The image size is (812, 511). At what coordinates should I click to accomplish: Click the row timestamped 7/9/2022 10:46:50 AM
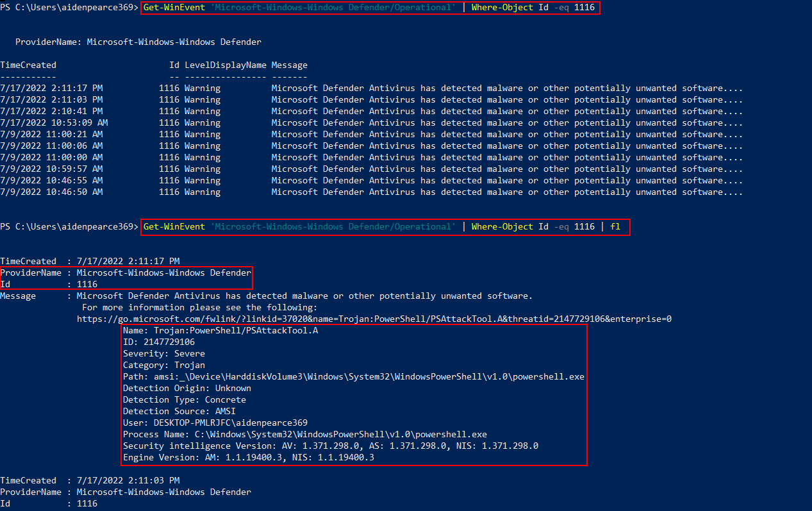click(372, 192)
